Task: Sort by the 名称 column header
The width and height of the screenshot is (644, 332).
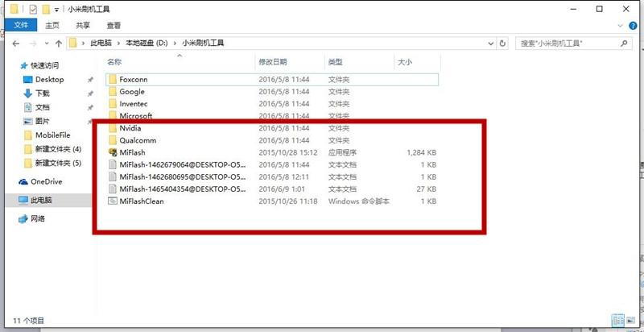Action: click(x=114, y=62)
